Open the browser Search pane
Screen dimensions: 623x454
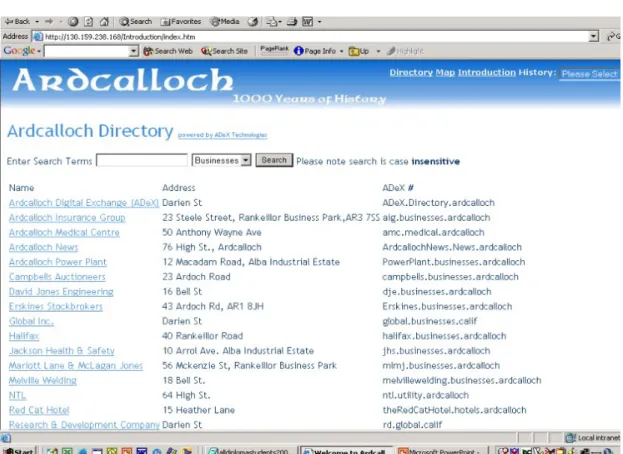tap(135, 21)
